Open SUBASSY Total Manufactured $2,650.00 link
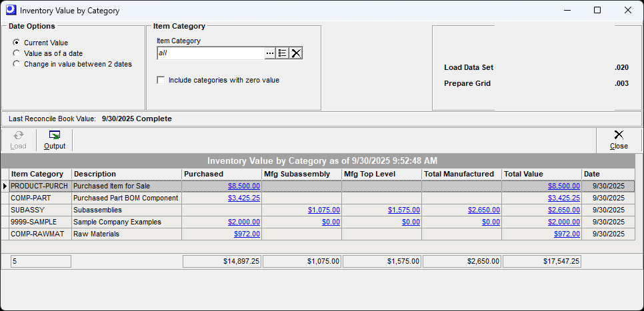The image size is (644, 311). [484, 210]
